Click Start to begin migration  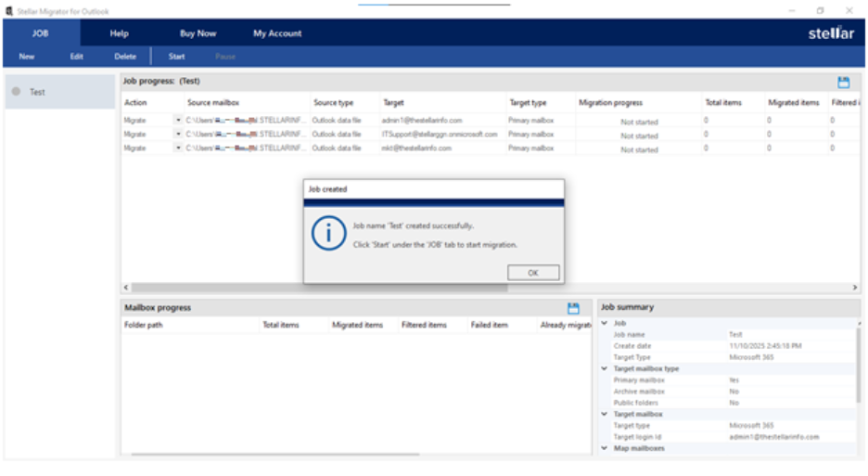pos(176,57)
